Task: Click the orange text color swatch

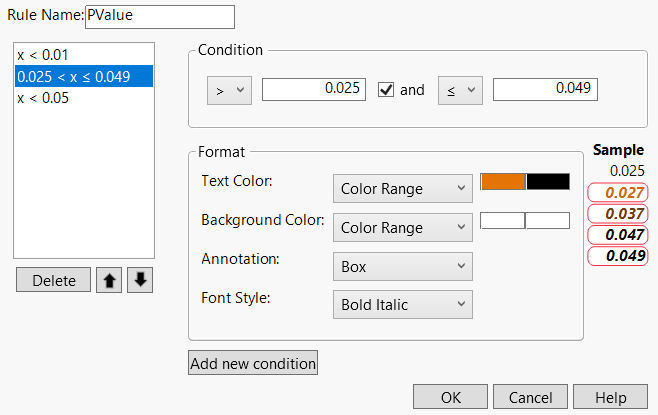Action: (503, 182)
